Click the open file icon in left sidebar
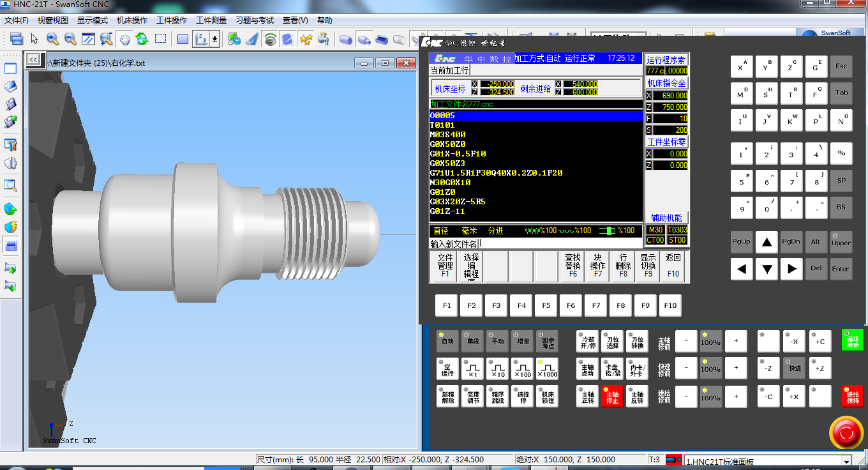868x470 pixels. click(x=10, y=86)
